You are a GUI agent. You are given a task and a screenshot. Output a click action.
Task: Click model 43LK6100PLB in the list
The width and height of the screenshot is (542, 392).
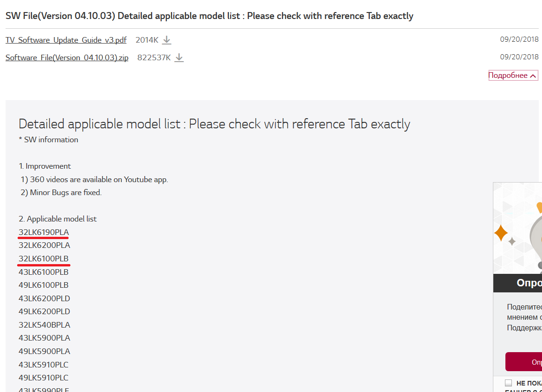click(x=44, y=272)
